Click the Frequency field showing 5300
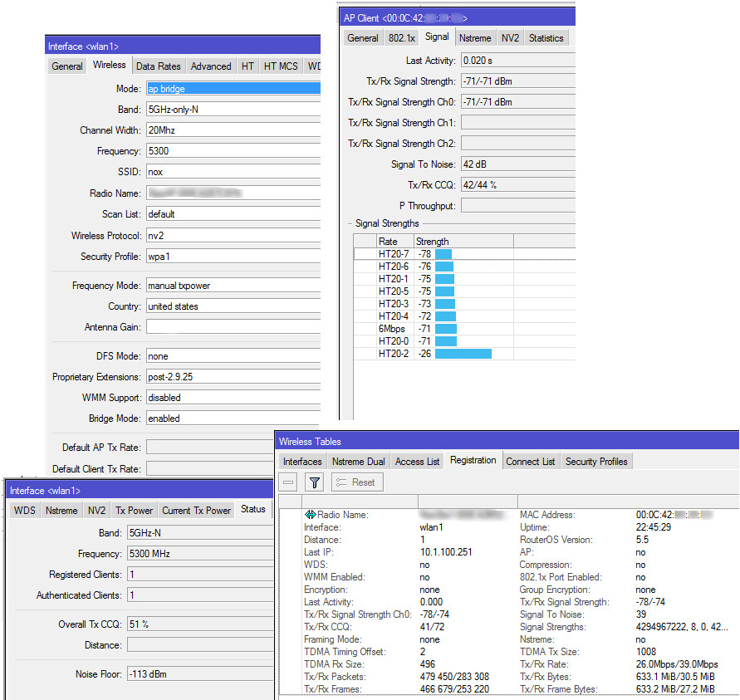 [233, 151]
